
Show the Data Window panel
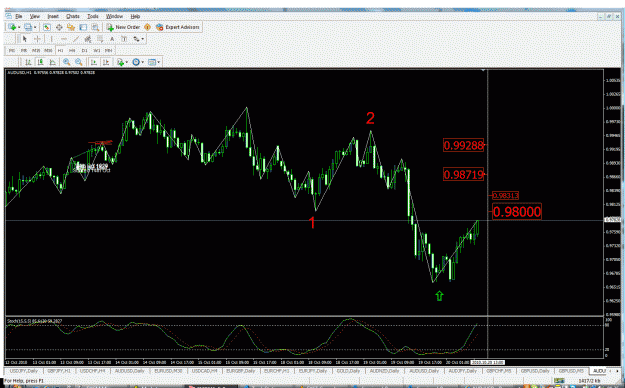tap(59, 27)
